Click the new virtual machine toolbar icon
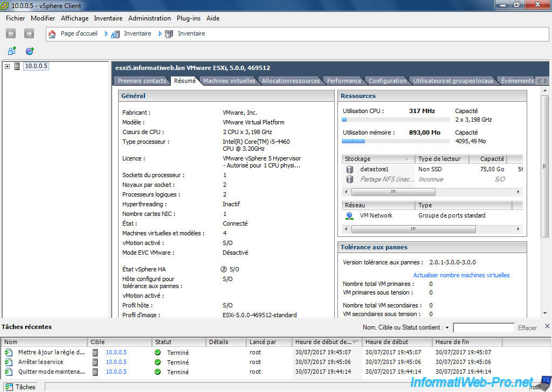The image size is (552, 392). [12, 51]
